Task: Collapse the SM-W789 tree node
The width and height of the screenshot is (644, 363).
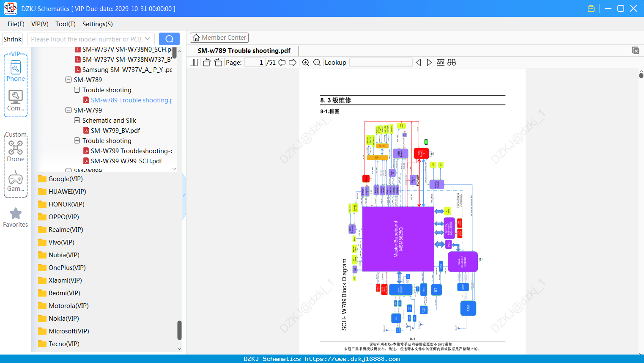Action: 69,80
